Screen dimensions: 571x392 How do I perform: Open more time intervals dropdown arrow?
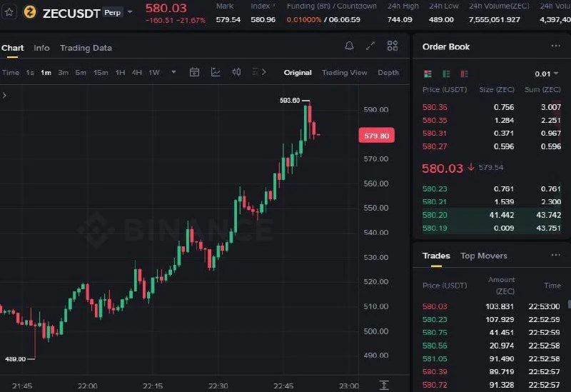(x=173, y=72)
